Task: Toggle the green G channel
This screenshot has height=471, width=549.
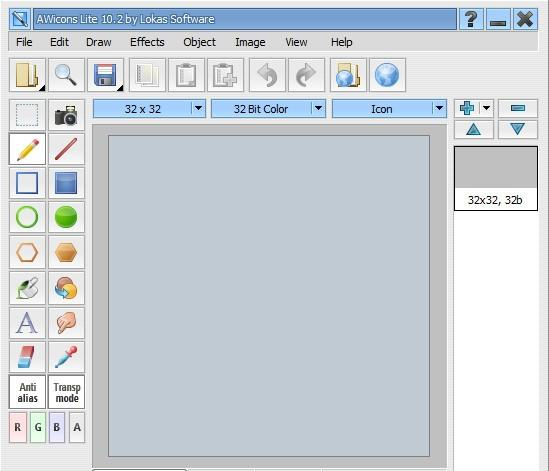Action: [38, 427]
